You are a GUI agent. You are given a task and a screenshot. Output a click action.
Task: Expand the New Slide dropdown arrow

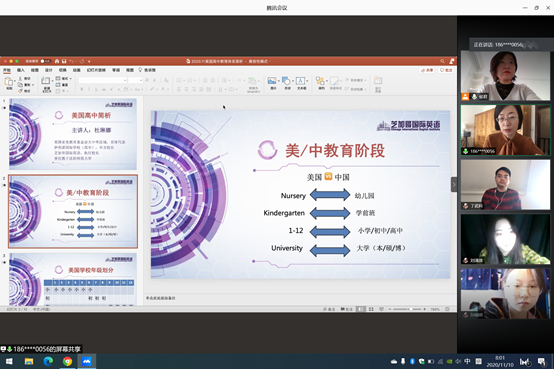click(x=52, y=81)
